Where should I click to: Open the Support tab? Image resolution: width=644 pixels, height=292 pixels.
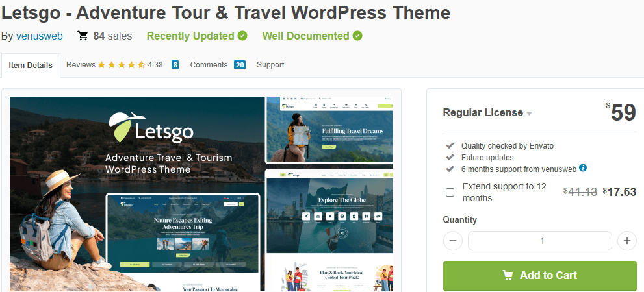[x=270, y=65]
